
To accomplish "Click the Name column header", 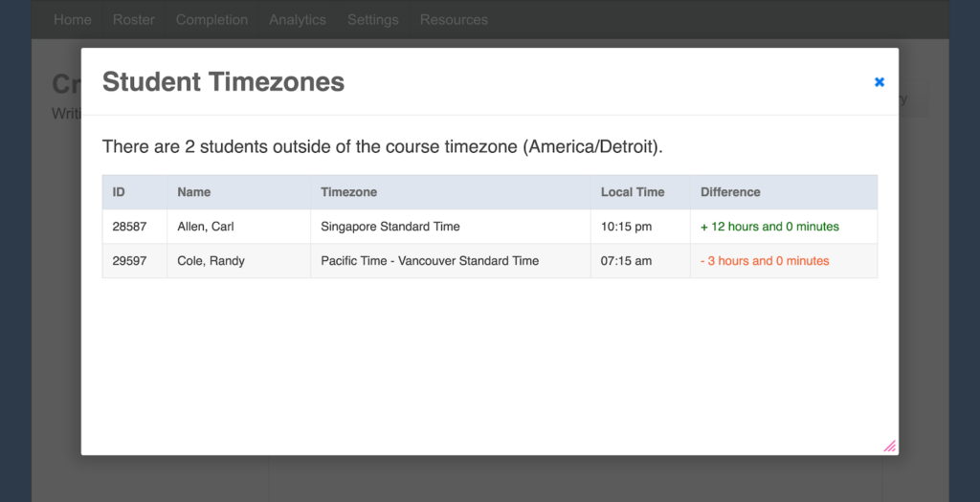I will [x=194, y=192].
